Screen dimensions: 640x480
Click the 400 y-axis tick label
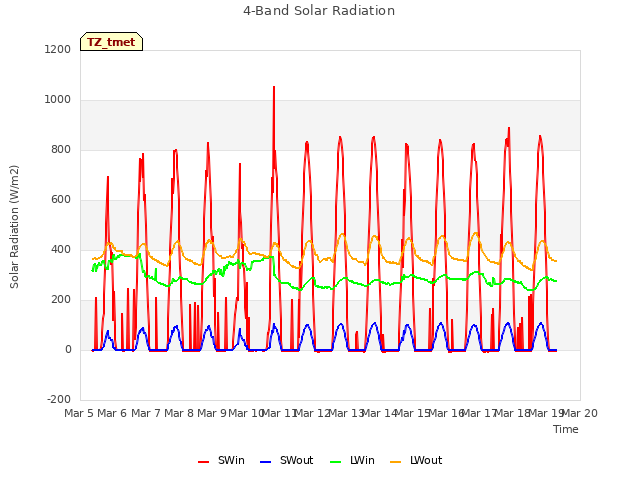61,249
